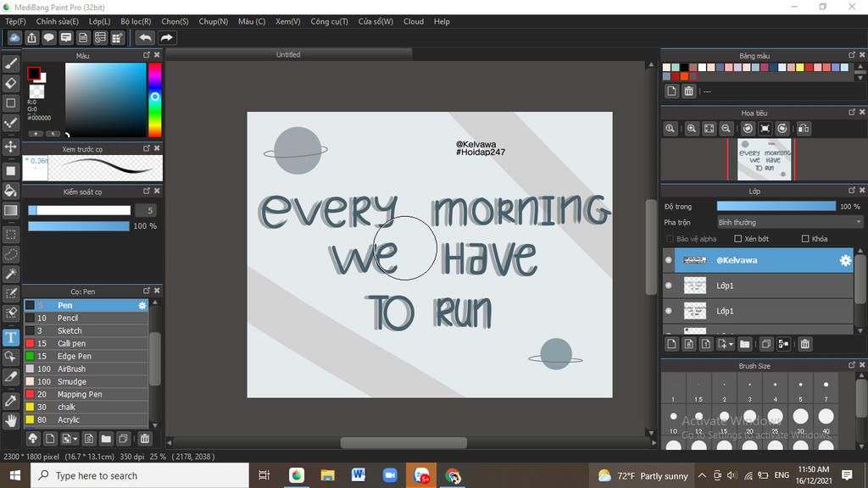Choose the Select Pen tool

pos(10,293)
